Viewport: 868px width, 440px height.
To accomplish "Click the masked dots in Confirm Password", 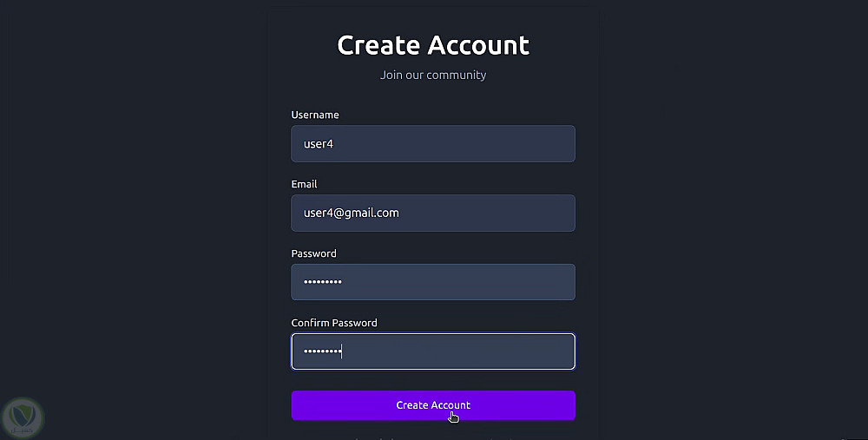I will pyautogui.click(x=322, y=351).
